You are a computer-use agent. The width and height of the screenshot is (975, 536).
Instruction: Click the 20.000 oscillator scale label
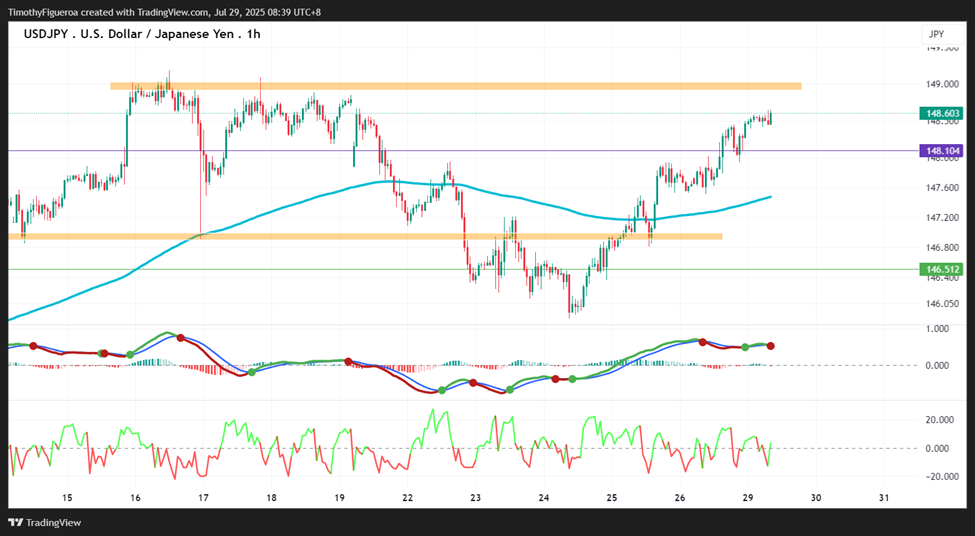click(940, 420)
